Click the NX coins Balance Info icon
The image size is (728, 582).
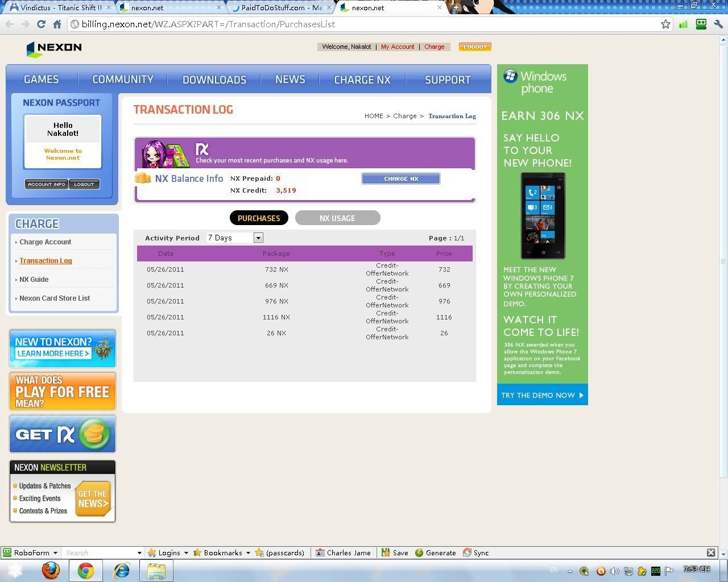coord(143,178)
